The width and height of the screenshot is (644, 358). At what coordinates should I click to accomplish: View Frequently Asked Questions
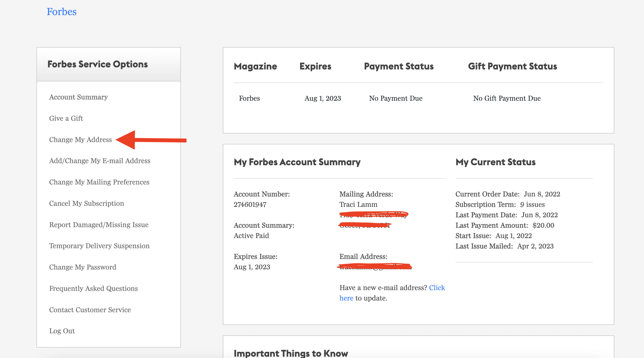[93, 289]
